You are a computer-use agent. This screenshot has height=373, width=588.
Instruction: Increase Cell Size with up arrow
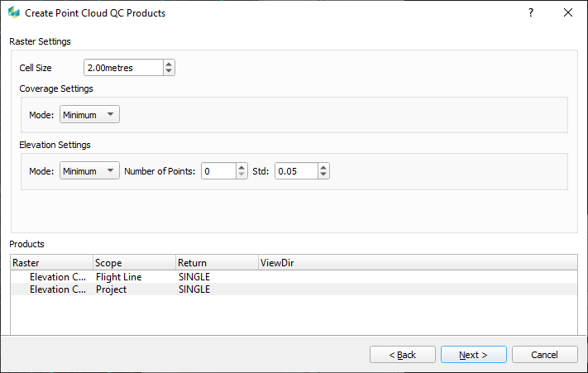(x=169, y=64)
